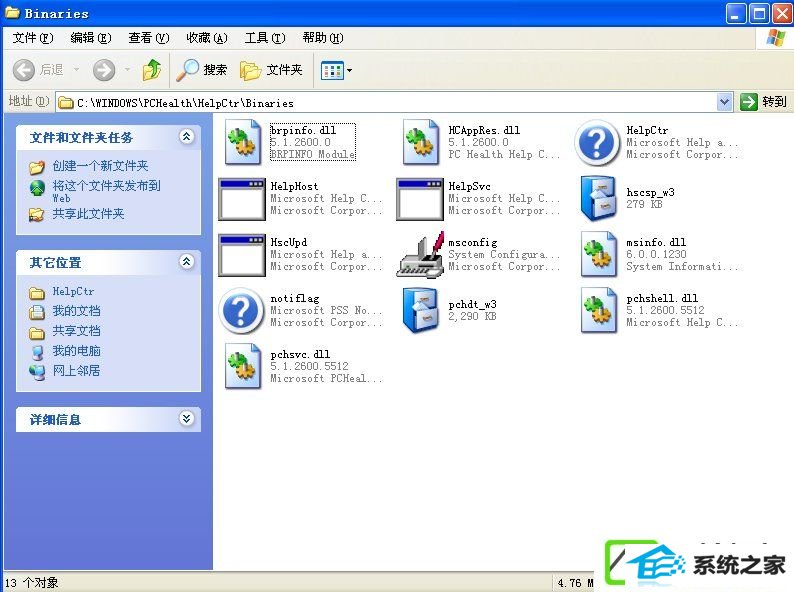Screen dimensions: 794x592
Task: Collapse the 其它位置 panel
Action: click(x=187, y=261)
